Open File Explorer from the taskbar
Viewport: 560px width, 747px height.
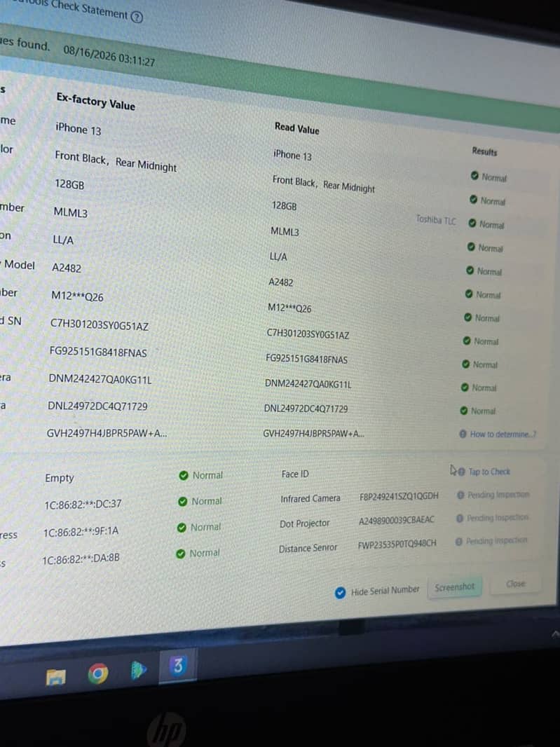click(x=56, y=676)
